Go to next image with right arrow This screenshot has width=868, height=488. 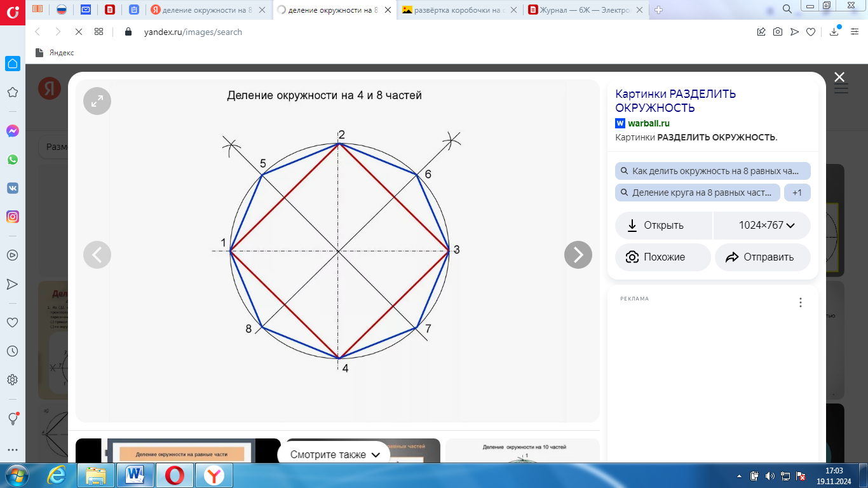tap(578, 255)
